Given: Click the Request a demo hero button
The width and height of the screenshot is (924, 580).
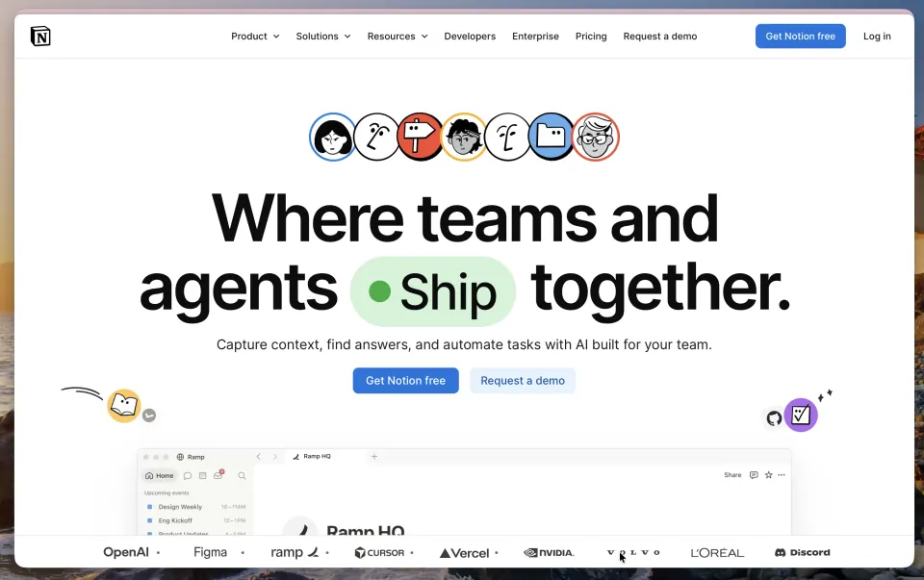Looking at the screenshot, I should pyautogui.click(x=523, y=380).
